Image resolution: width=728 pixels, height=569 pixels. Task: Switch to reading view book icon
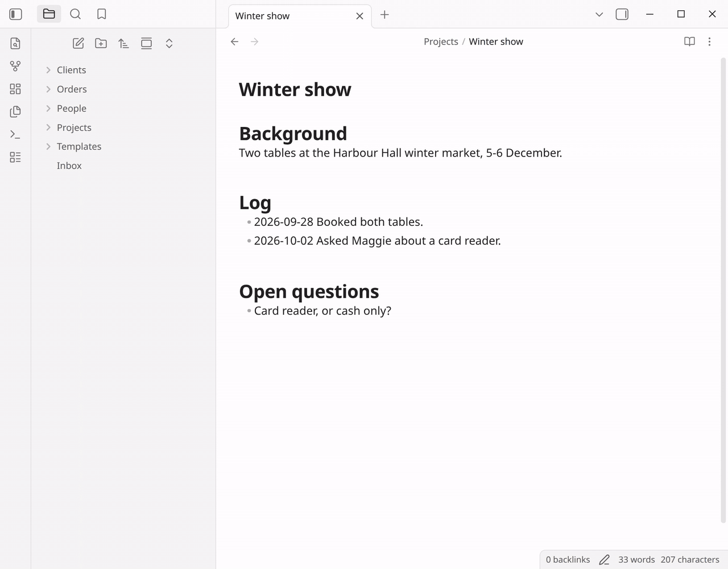689,42
